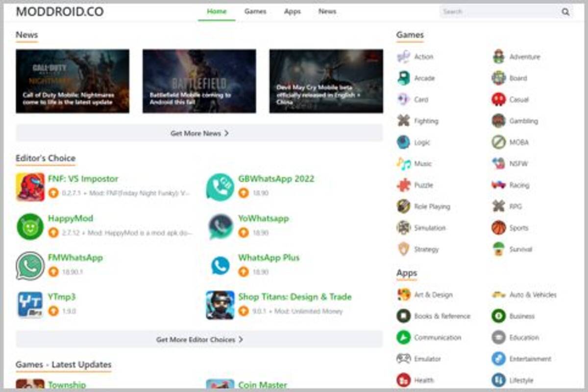Open the News tab in navigation
The height and width of the screenshot is (392, 588).
coord(327,11)
